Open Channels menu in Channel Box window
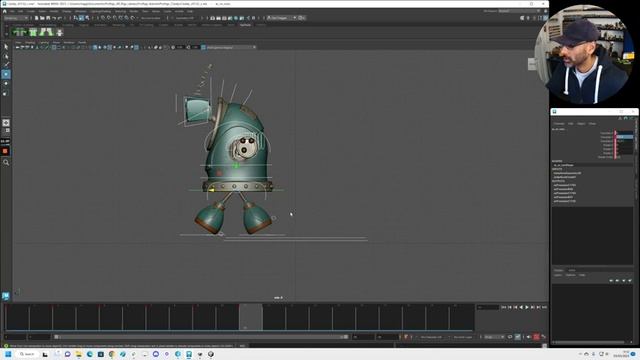Viewport: 640px width, 360px height. click(x=559, y=124)
